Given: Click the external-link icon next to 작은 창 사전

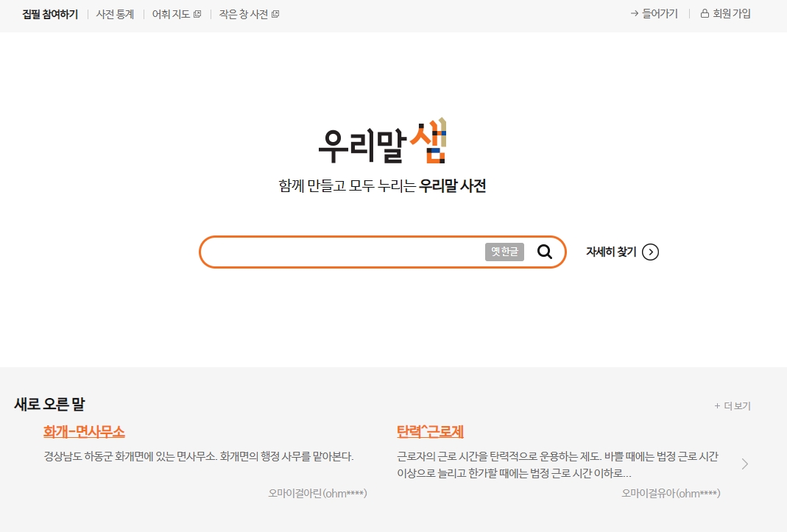Looking at the screenshot, I should [275, 13].
